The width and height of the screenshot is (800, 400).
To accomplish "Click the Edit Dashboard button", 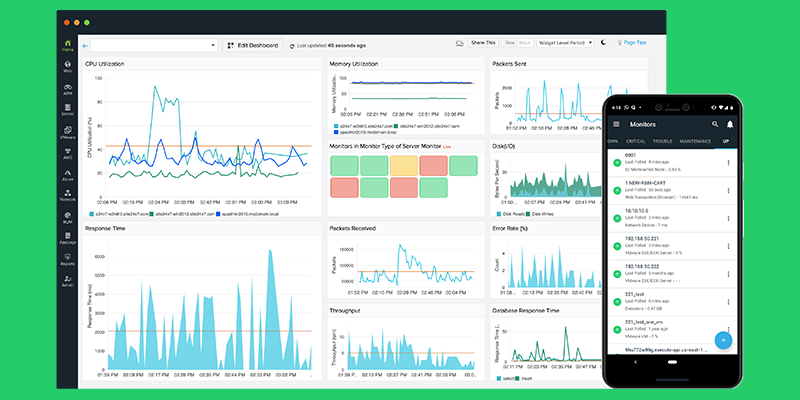I will pyautogui.click(x=253, y=45).
